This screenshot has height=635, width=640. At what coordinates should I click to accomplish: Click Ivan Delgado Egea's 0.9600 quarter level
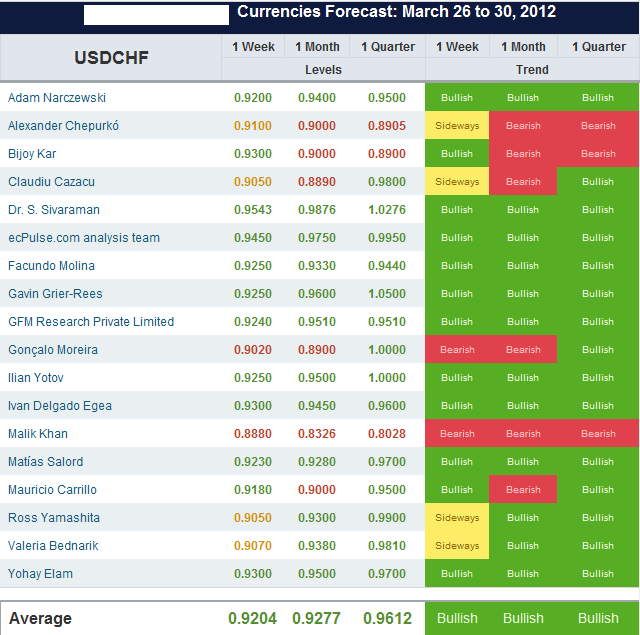pyautogui.click(x=387, y=406)
